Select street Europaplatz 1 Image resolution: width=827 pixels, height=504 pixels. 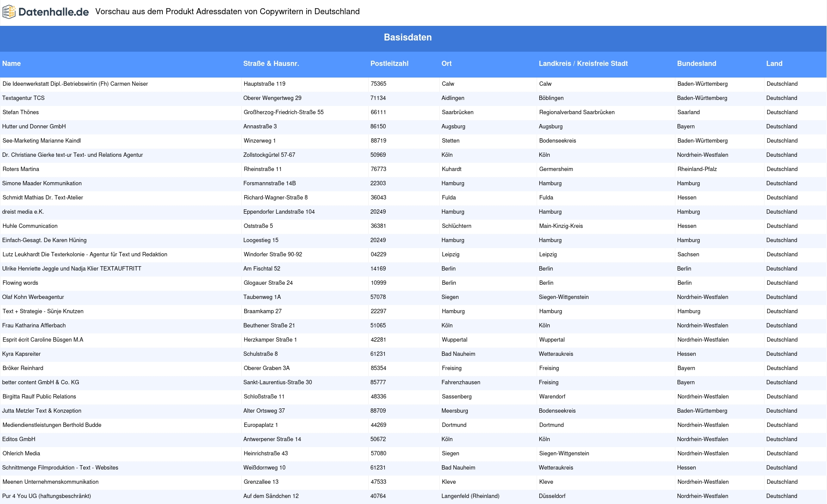click(x=261, y=425)
